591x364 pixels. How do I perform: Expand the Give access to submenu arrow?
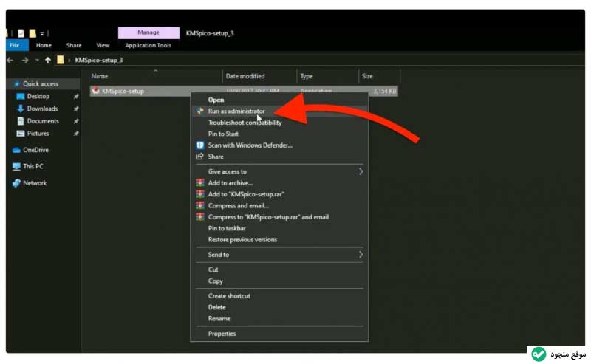point(361,171)
